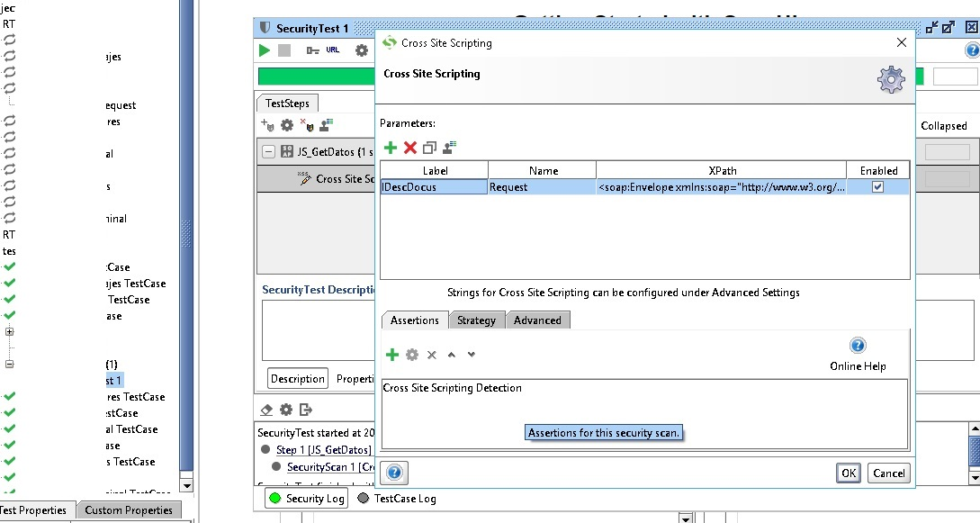Collapse the JS_GetDatos test step
Image resolution: width=980 pixels, height=523 pixels.
(x=268, y=151)
